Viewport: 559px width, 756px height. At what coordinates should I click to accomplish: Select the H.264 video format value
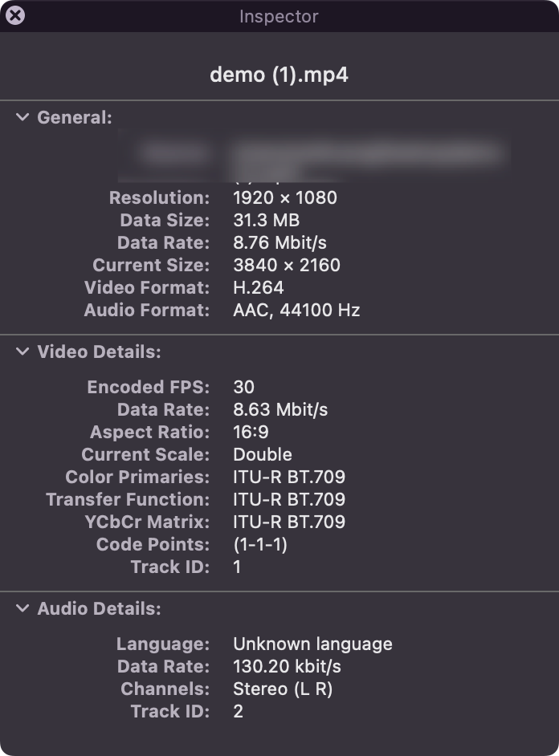(x=258, y=287)
